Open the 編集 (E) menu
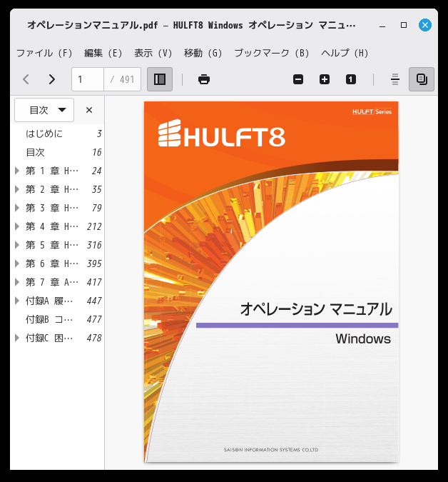Image resolution: width=448 pixels, height=482 pixels. click(103, 53)
